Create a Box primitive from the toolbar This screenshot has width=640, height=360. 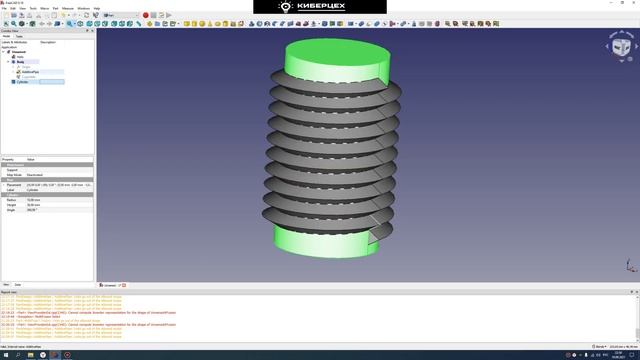click(x=187, y=24)
